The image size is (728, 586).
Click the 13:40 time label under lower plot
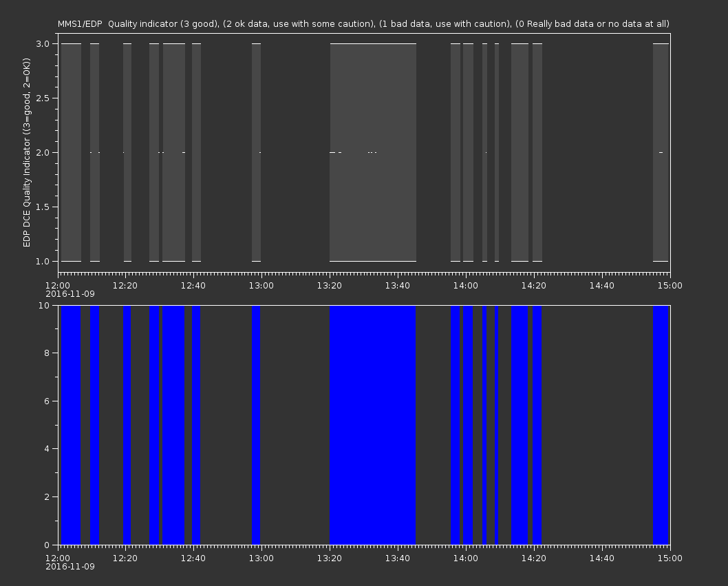[x=398, y=558]
